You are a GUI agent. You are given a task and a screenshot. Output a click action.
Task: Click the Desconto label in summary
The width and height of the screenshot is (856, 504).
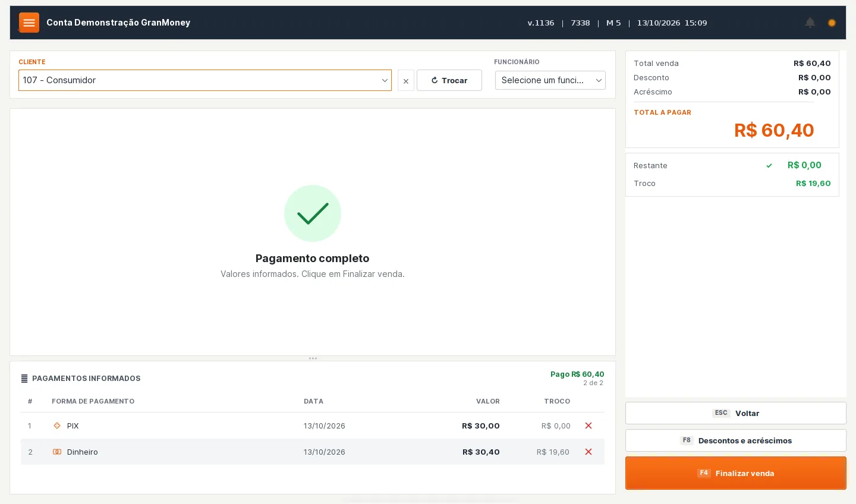652,78
